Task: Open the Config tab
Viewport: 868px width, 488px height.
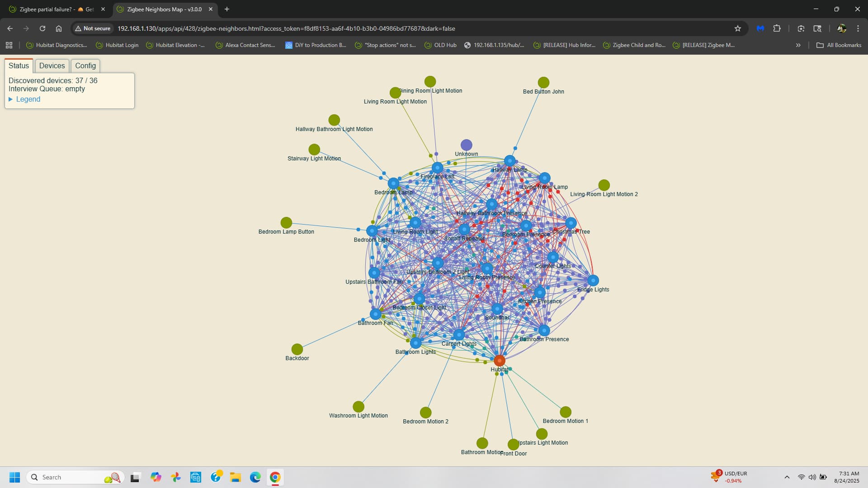Action: (x=85, y=66)
